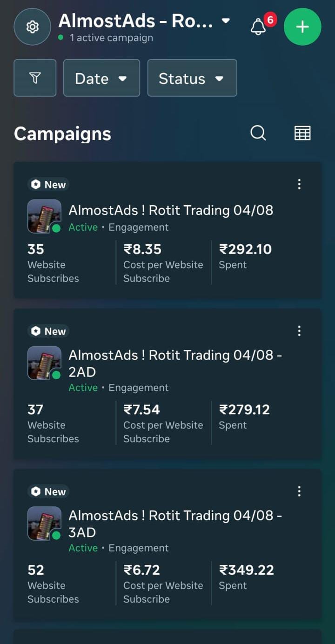This screenshot has width=335, height=644.
Task: Open options menu for Rotit Trading 04/08
Action: click(299, 184)
